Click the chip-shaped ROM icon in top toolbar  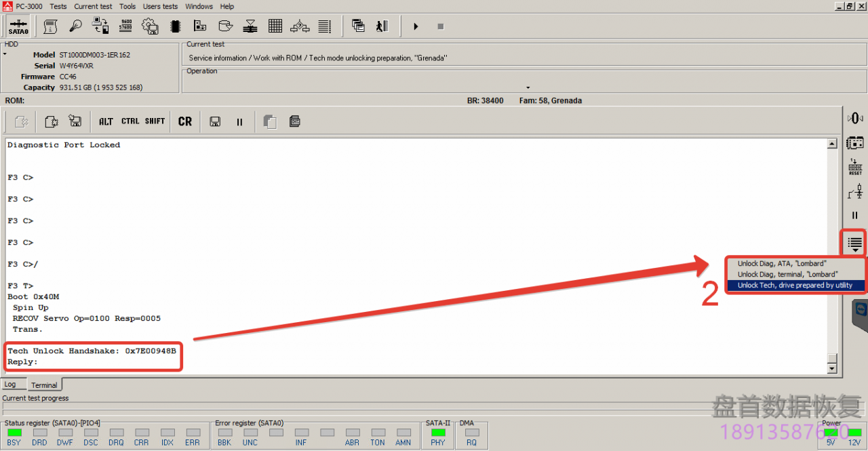[x=175, y=26]
